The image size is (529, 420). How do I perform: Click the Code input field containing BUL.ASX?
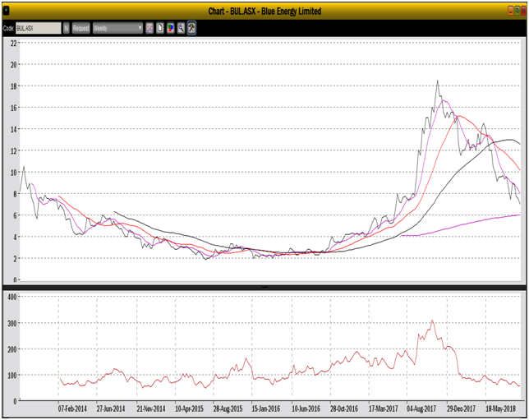39,28
